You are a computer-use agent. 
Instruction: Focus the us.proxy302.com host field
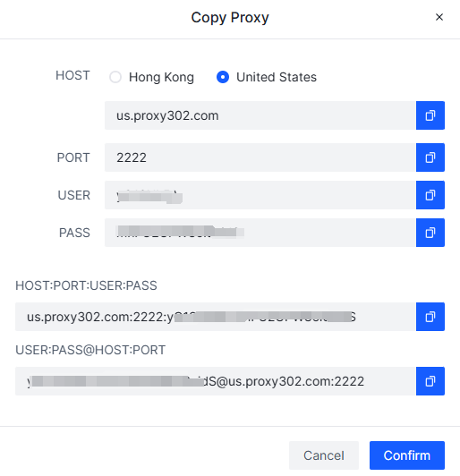(x=260, y=115)
